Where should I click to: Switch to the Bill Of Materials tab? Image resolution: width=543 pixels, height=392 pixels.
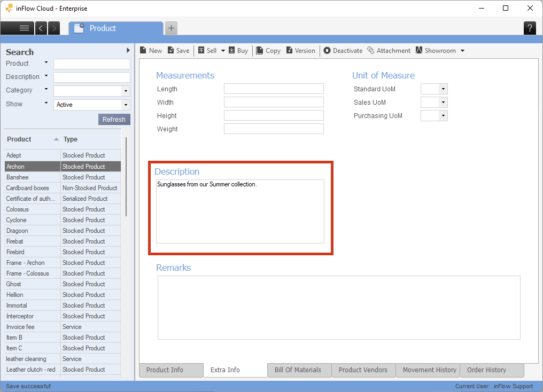pos(298,370)
